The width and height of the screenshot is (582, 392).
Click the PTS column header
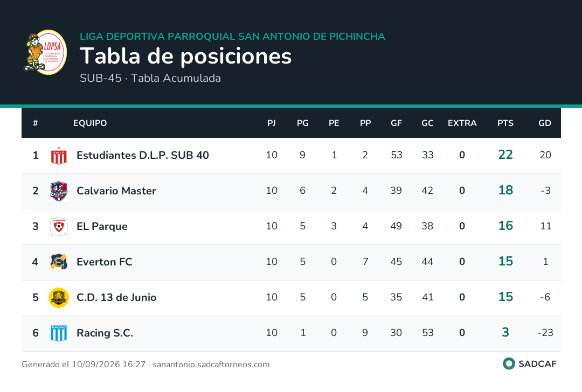point(505,123)
